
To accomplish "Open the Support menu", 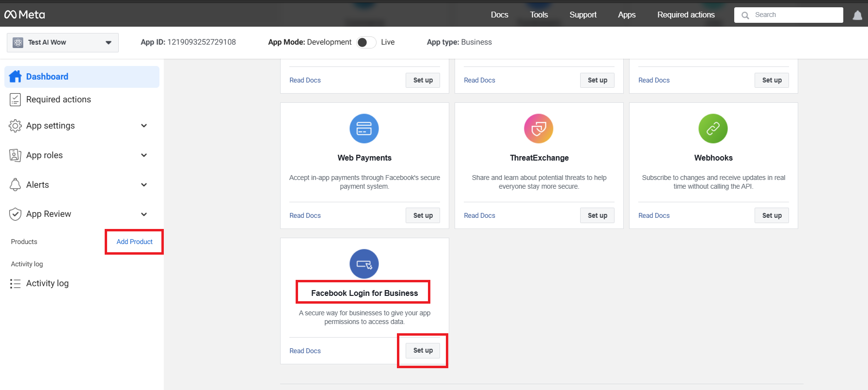I will [x=583, y=15].
